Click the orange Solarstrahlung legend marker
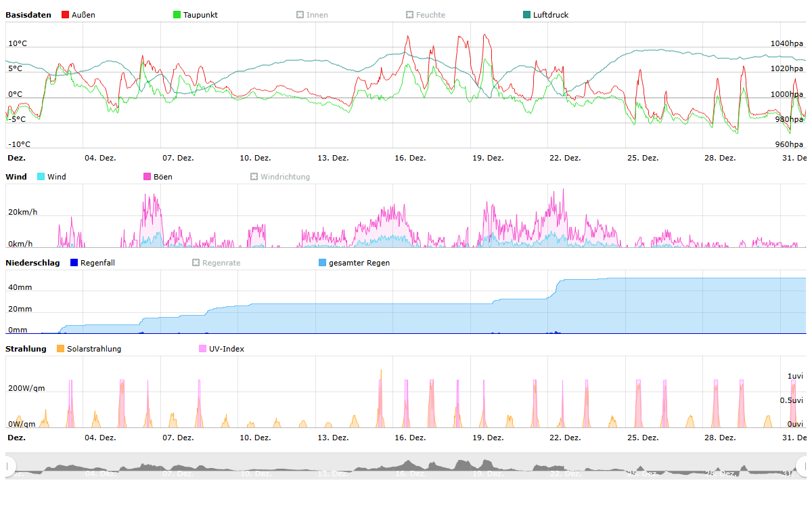This screenshot has width=812, height=508. click(60, 349)
